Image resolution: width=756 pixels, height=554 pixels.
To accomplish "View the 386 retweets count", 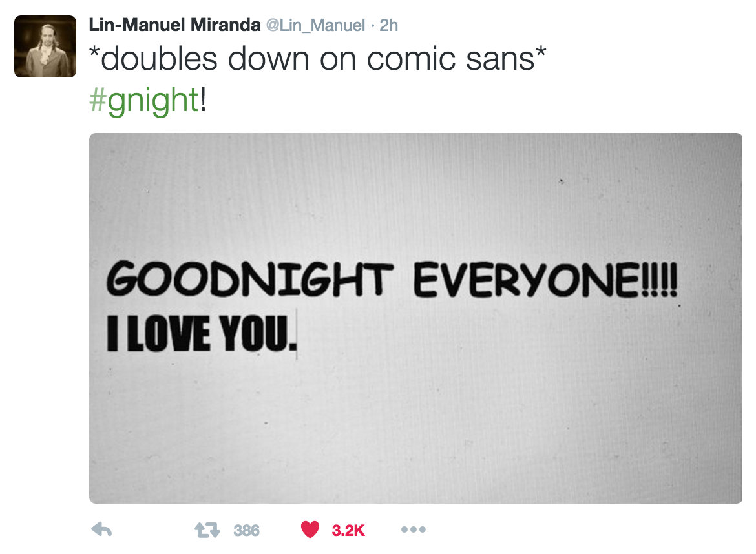I will [x=246, y=531].
